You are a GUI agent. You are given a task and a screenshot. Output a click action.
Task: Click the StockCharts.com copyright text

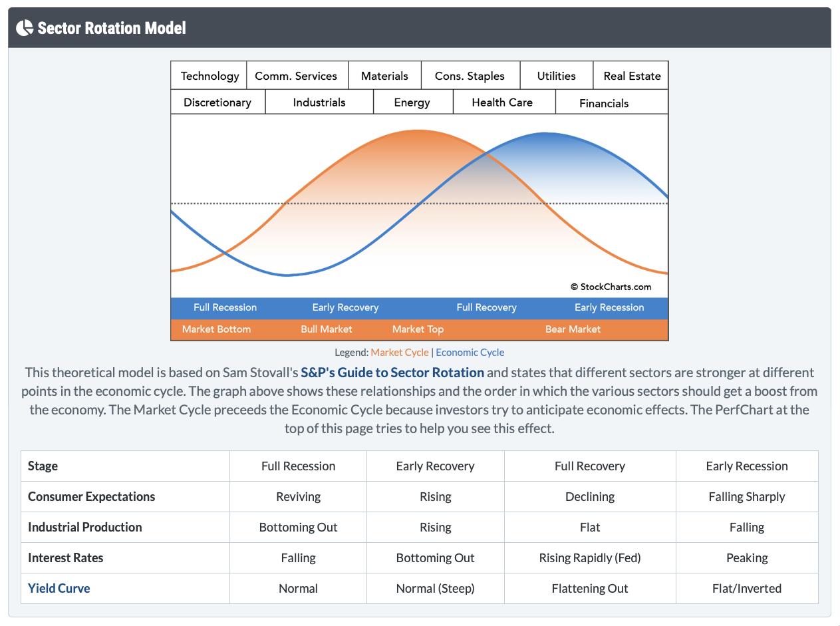(611, 287)
